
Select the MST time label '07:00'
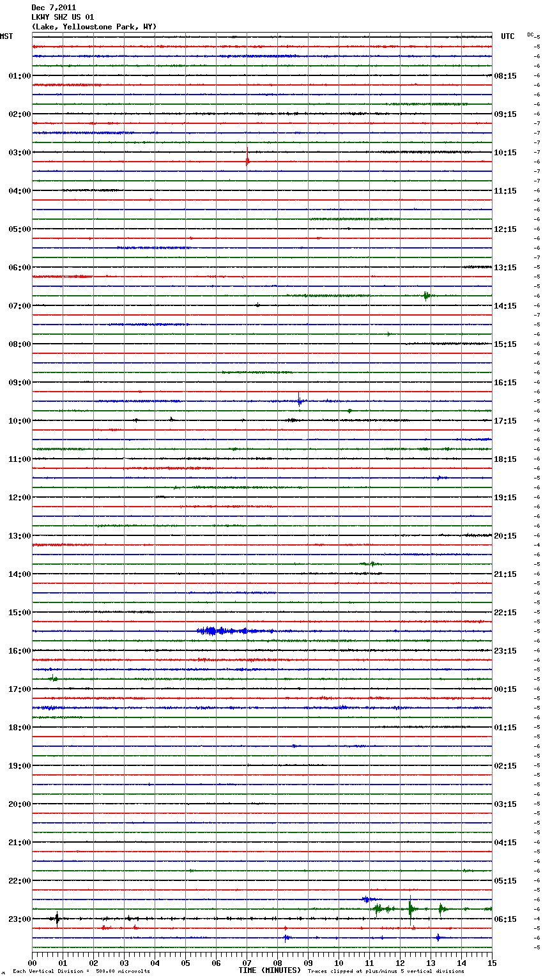(20, 306)
